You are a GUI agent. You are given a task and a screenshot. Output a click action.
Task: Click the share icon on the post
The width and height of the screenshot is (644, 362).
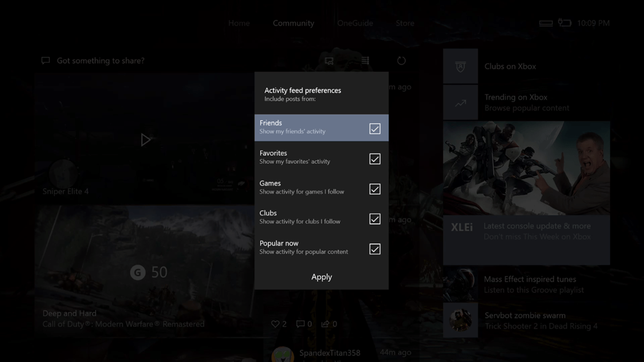tap(326, 324)
